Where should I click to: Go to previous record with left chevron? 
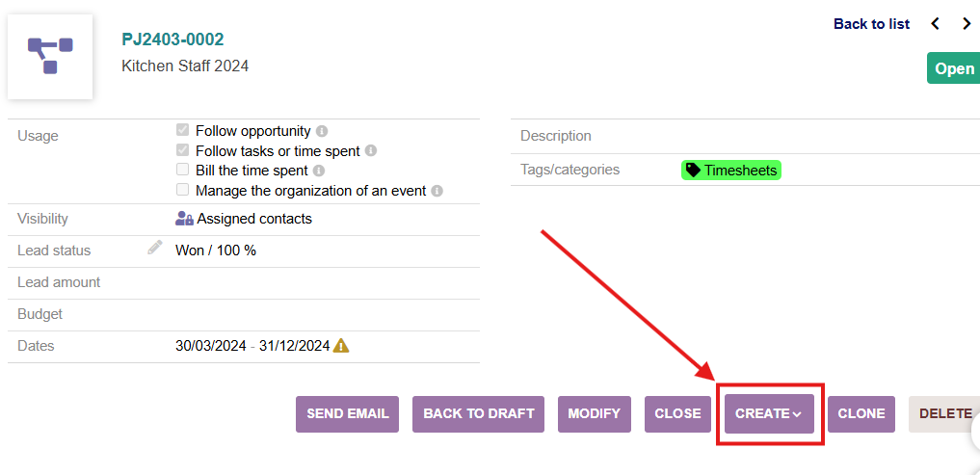click(x=935, y=24)
